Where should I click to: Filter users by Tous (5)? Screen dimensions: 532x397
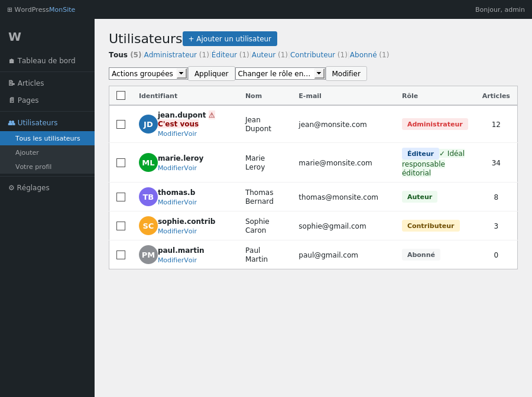click(125, 54)
